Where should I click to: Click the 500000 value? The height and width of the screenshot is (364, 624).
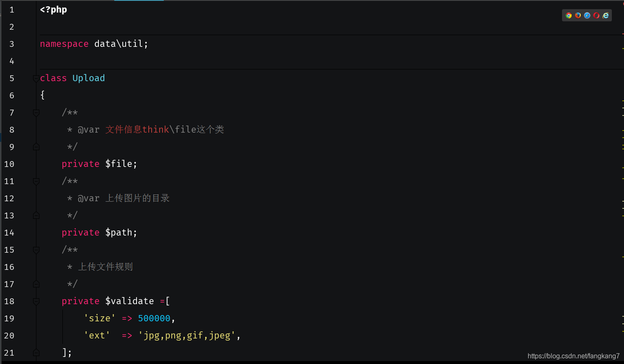point(154,318)
